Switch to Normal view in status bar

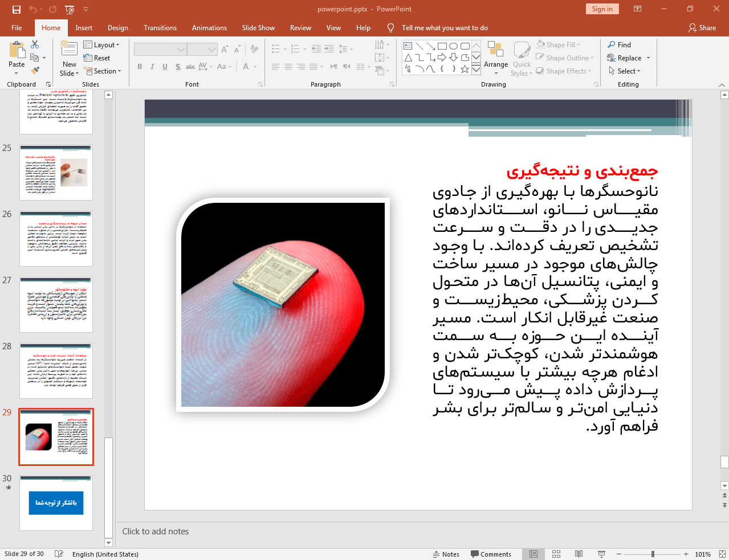coord(533,554)
